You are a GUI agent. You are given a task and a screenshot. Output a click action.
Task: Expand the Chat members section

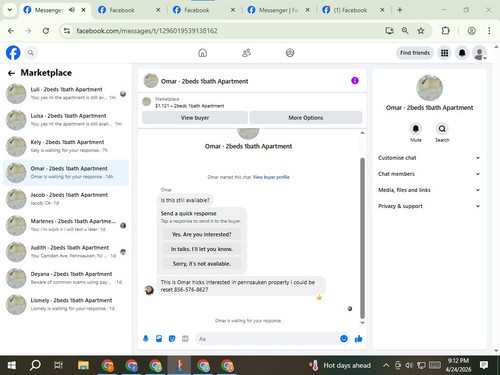pyautogui.click(x=429, y=174)
